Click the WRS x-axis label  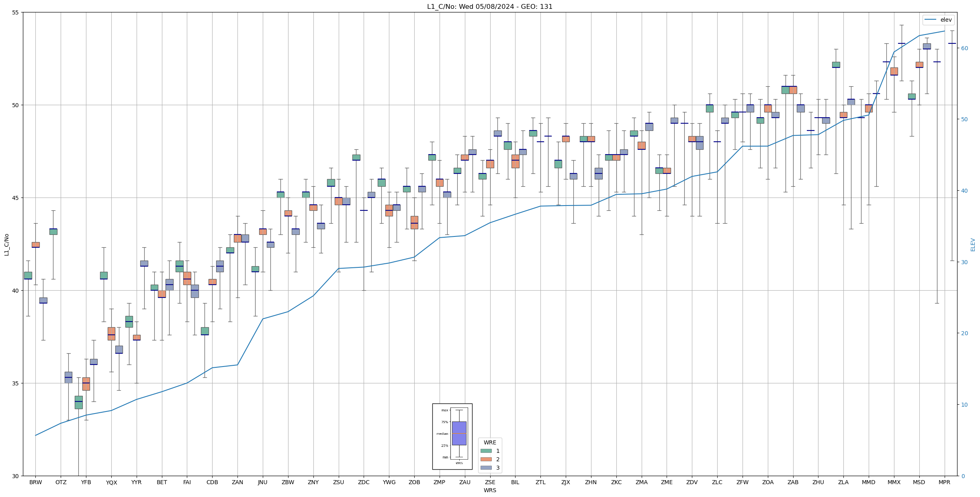(489, 490)
